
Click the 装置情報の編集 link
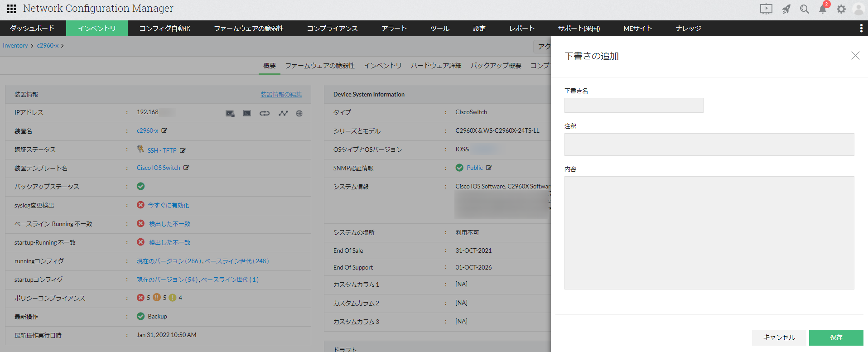tap(281, 94)
